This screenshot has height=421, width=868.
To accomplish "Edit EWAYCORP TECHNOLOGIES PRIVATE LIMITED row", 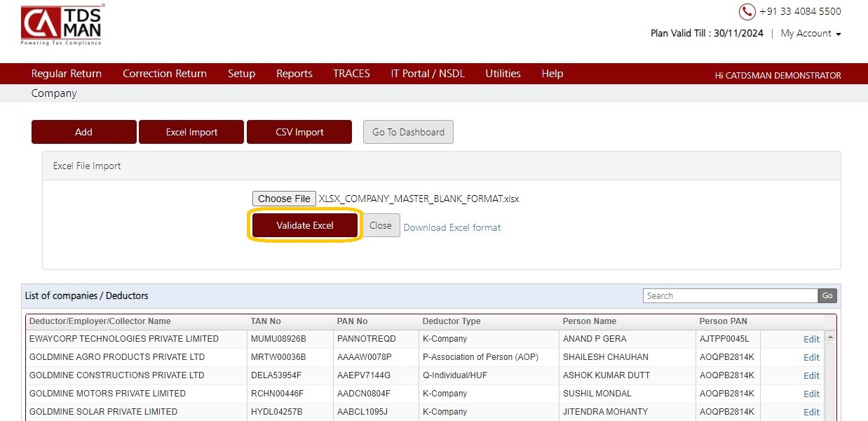I will coord(811,339).
